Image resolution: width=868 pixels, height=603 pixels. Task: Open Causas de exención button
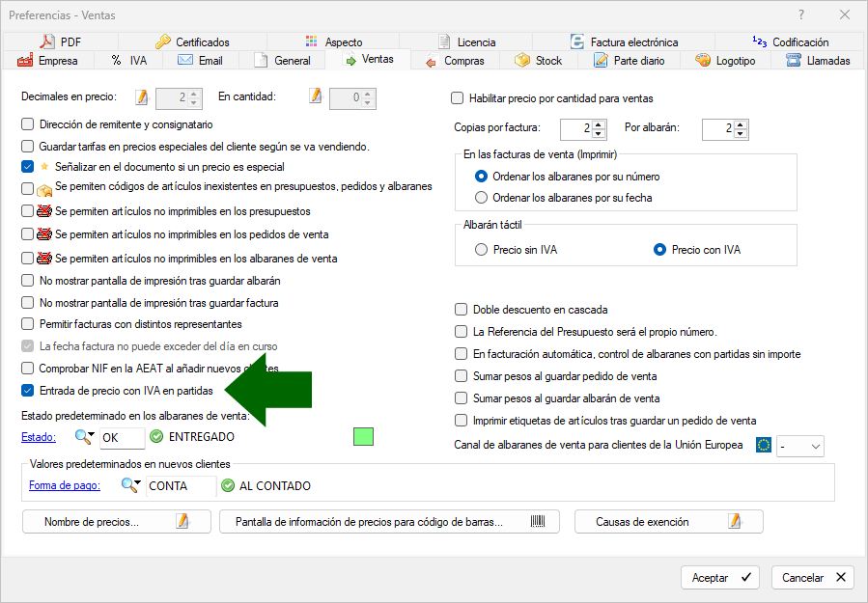pyautogui.click(x=668, y=522)
